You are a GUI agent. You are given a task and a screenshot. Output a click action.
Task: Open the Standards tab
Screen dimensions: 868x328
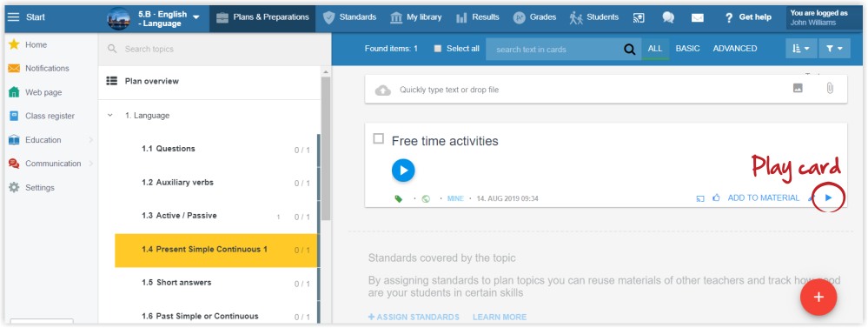click(349, 17)
